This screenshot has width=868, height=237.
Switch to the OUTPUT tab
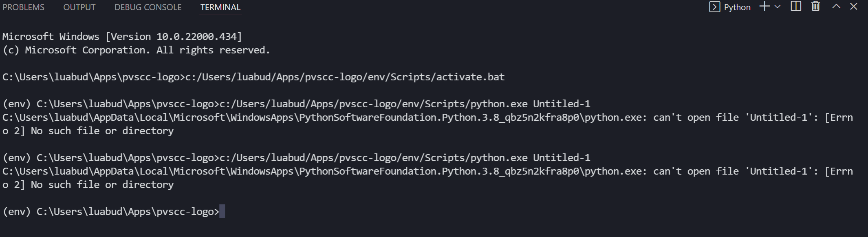click(x=79, y=7)
